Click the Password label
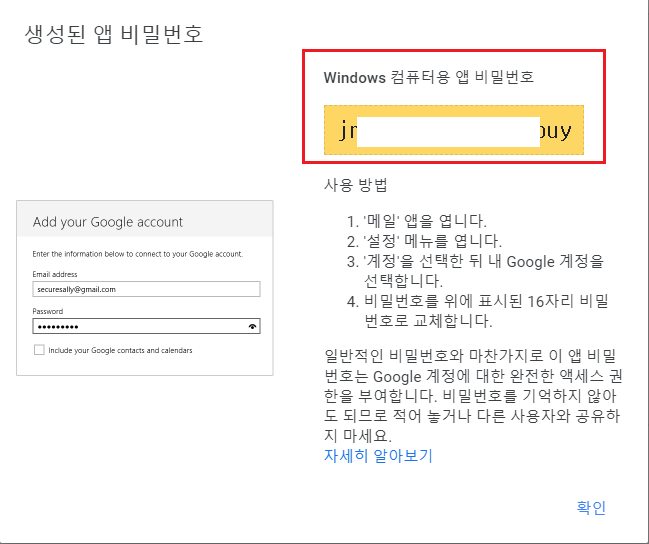 (48, 311)
